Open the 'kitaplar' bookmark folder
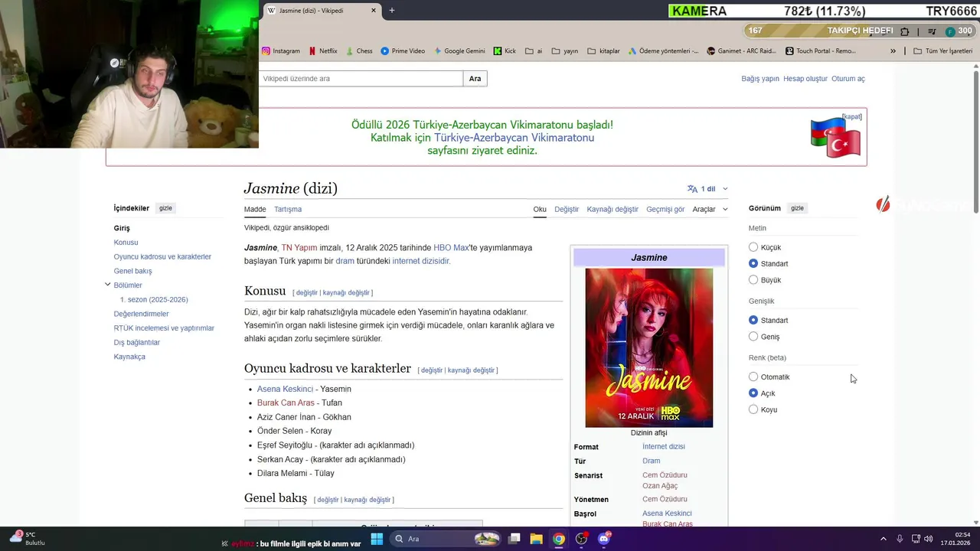Screen dimensions: 980x551 click(603, 51)
